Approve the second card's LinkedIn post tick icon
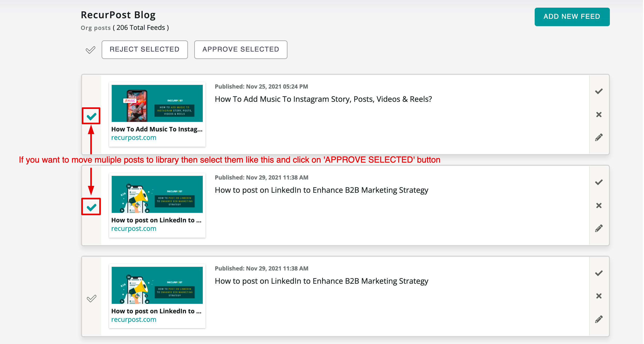This screenshot has height=344, width=644. coord(599,182)
